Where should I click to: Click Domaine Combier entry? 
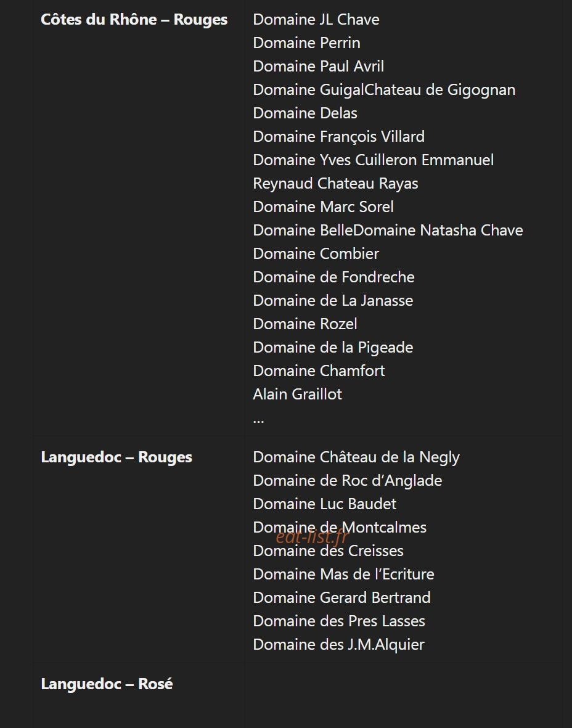click(316, 253)
